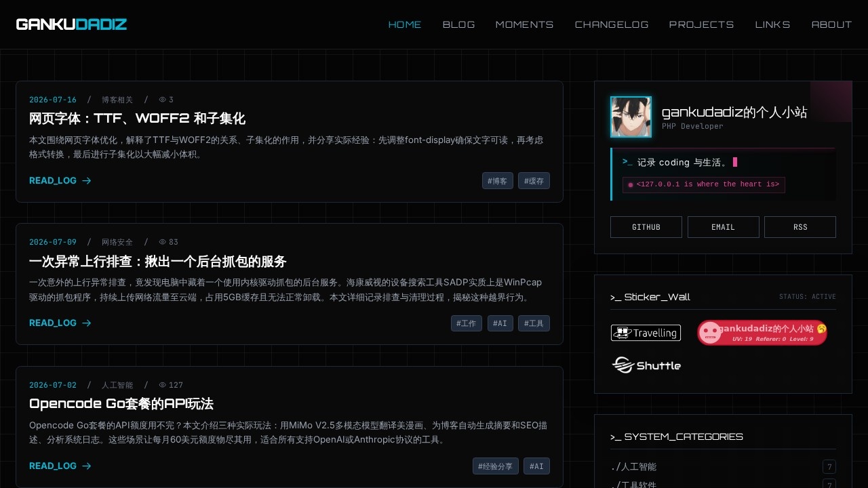
Task: Click the GANKUDADIZ site logo
Action: pos(71,24)
